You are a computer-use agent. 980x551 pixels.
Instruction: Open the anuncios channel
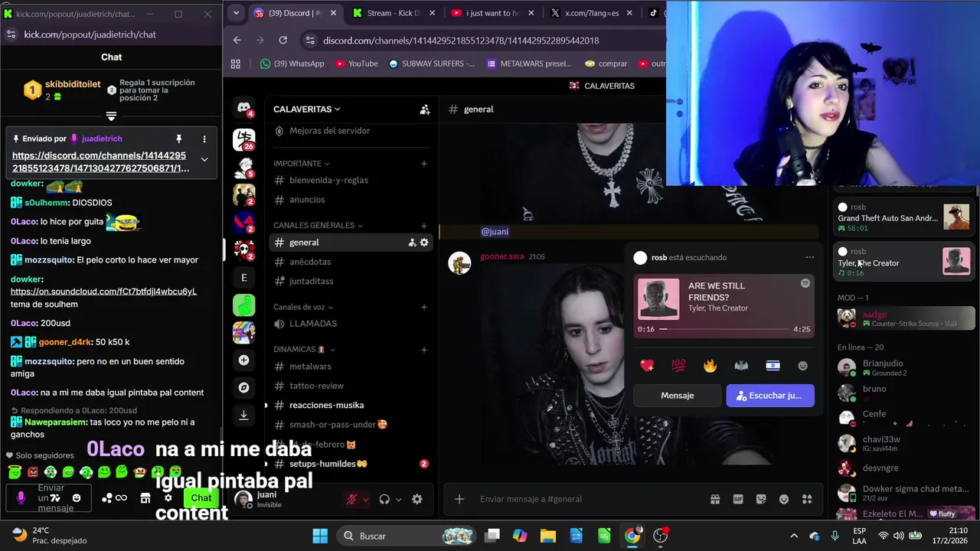point(307,200)
